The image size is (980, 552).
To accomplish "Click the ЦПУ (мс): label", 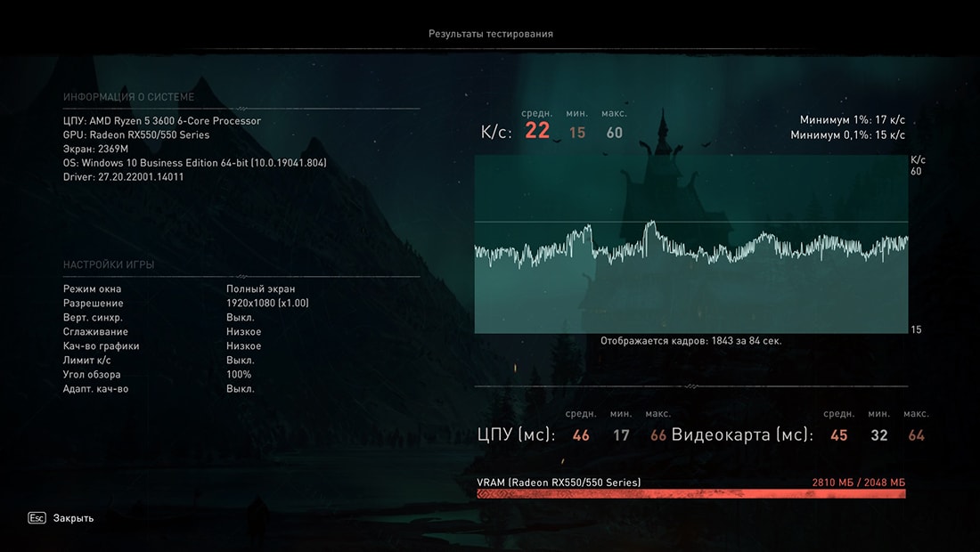I will (516, 434).
